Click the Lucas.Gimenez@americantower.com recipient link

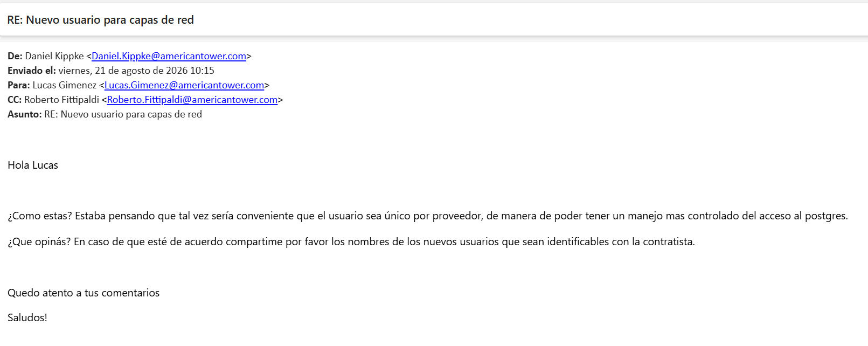[184, 85]
